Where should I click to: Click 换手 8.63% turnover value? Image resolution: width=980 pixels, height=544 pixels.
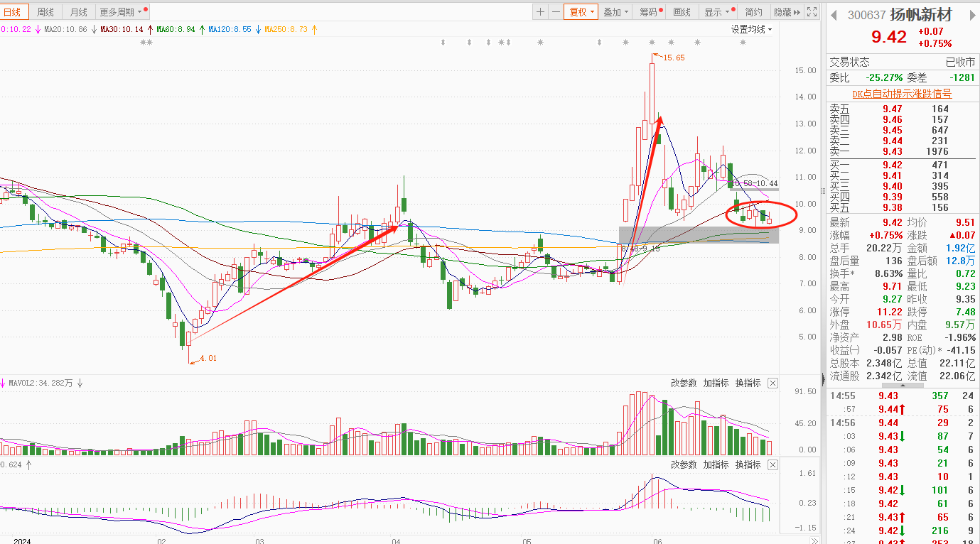tap(888, 273)
